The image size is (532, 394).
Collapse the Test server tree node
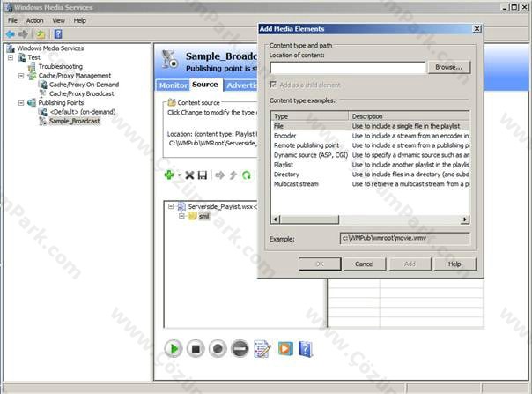point(11,57)
